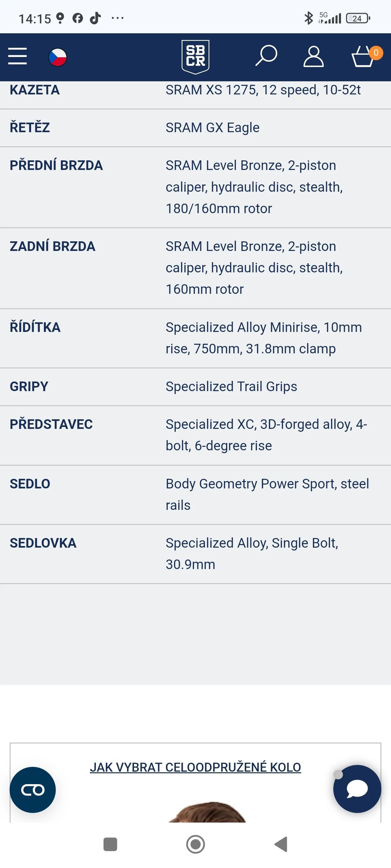Open Jak vybrat celoodpružené kolo link
The height and width of the screenshot is (868, 391).
tap(195, 767)
